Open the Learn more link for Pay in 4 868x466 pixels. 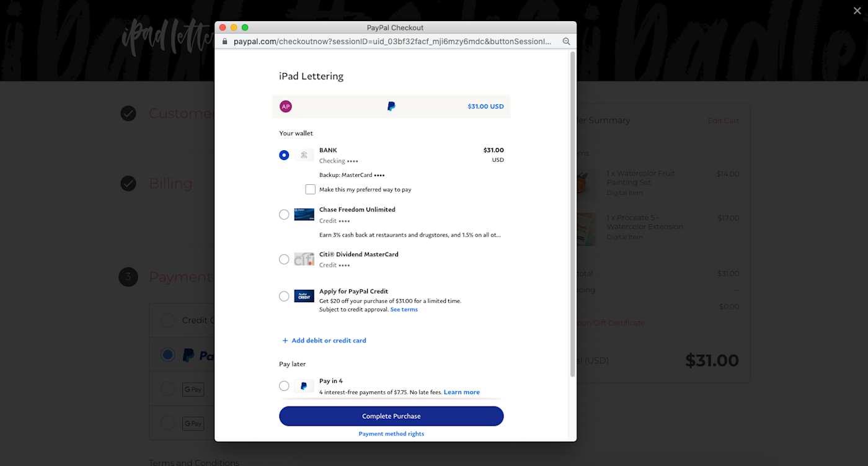[x=462, y=392]
